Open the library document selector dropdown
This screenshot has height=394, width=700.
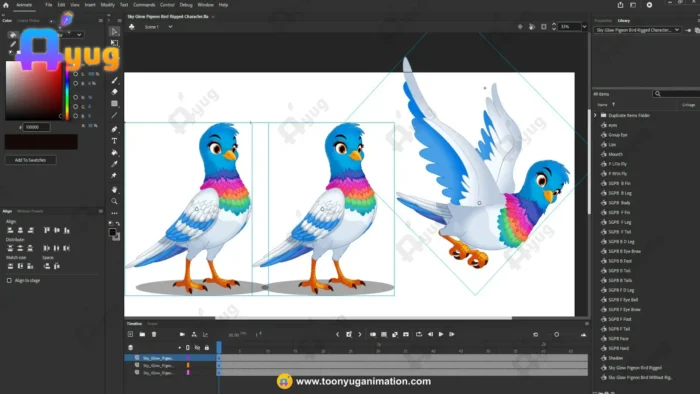click(638, 30)
